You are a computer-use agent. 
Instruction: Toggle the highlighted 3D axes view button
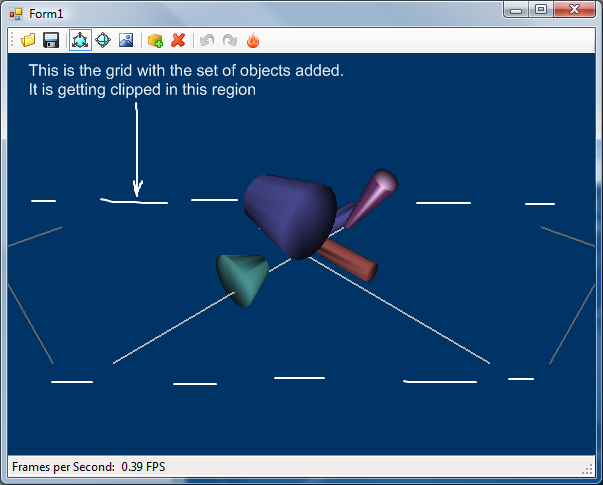[x=79, y=40]
